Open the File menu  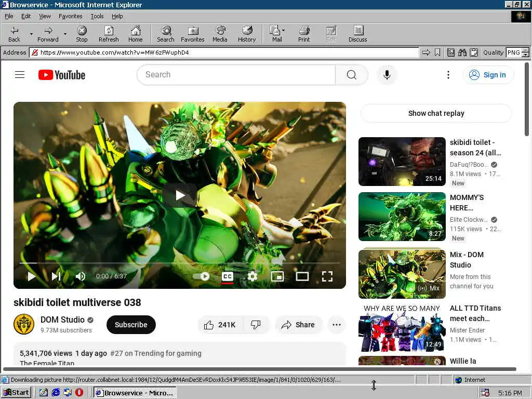pyautogui.click(x=9, y=16)
